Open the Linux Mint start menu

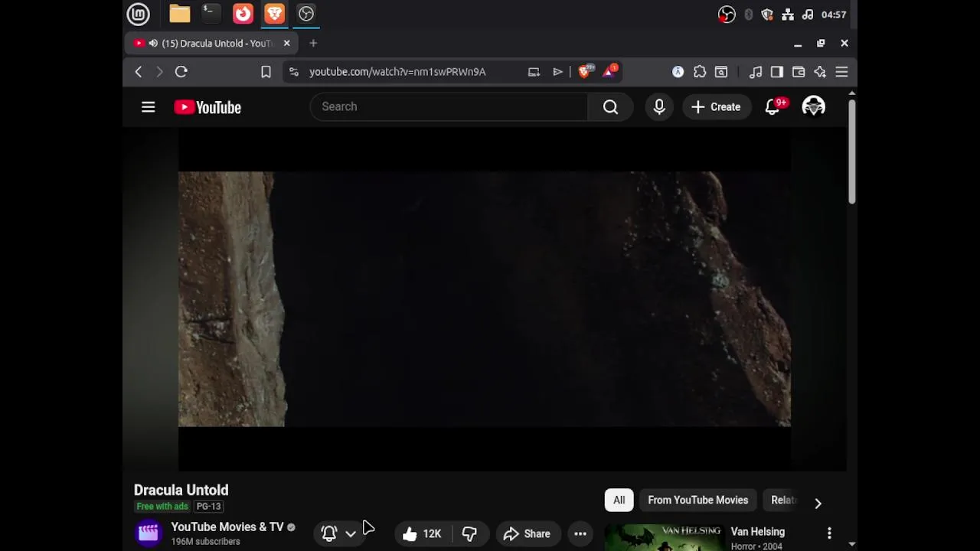[x=139, y=14]
